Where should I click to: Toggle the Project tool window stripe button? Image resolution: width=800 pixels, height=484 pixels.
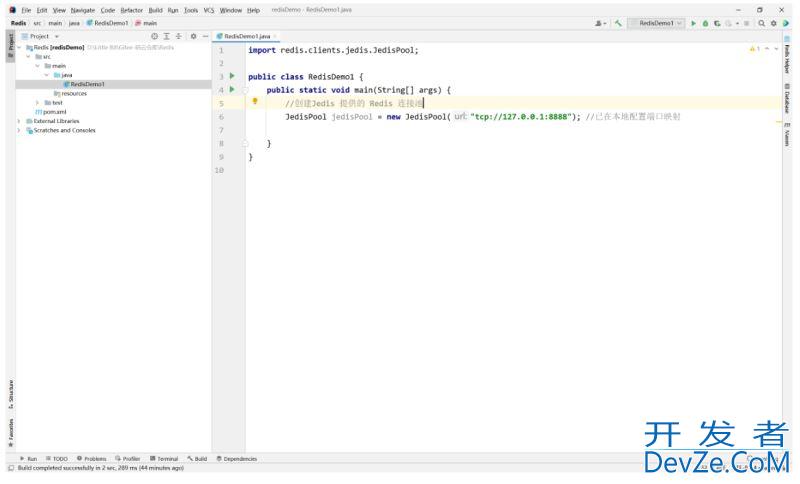tap(10, 46)
